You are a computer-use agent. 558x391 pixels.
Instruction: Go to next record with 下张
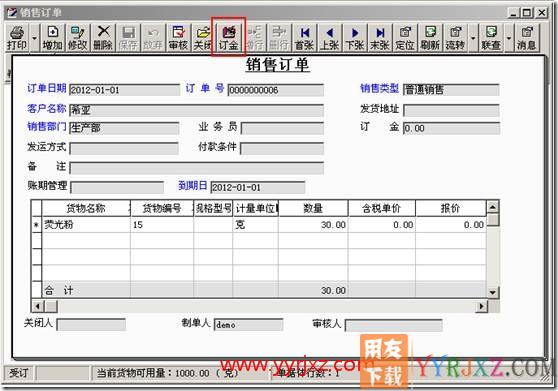[x=355, y=38]
